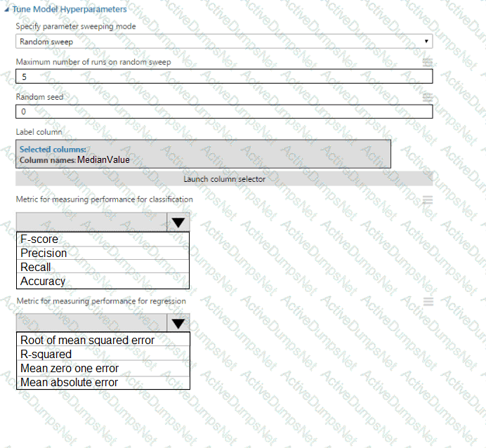Screen dimensions: 486x448
Task: Select Root of mean squared error
Action: point(103,341)
